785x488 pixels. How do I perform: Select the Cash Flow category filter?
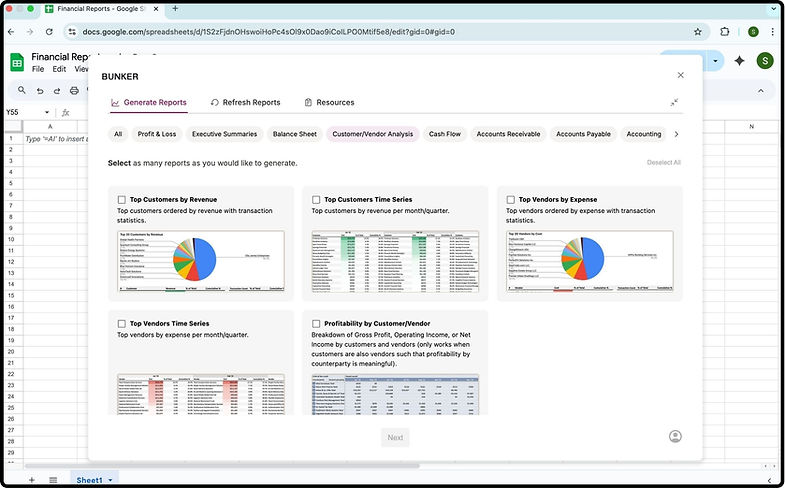445,134
